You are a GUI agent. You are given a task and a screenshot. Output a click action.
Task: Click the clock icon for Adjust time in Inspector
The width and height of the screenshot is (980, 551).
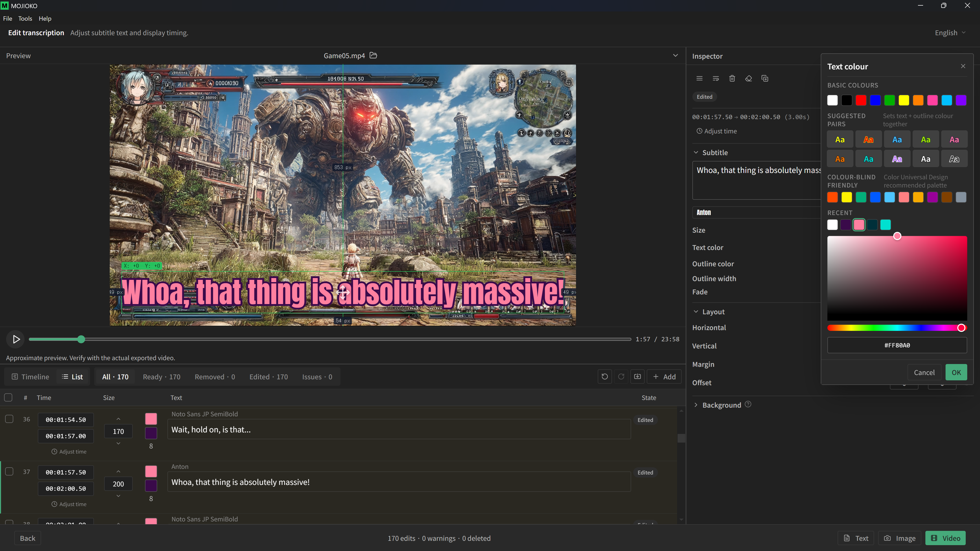click(x=699, y=131)
